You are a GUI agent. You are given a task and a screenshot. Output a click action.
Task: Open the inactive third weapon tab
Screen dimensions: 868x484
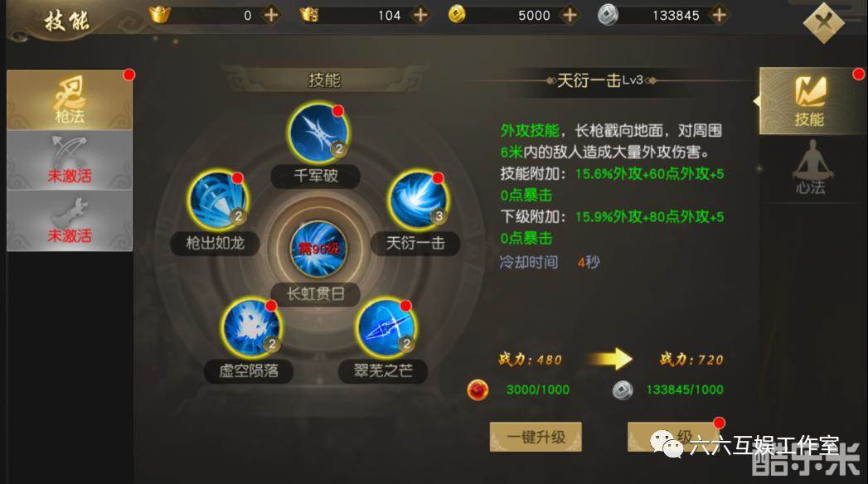(70, 220)
